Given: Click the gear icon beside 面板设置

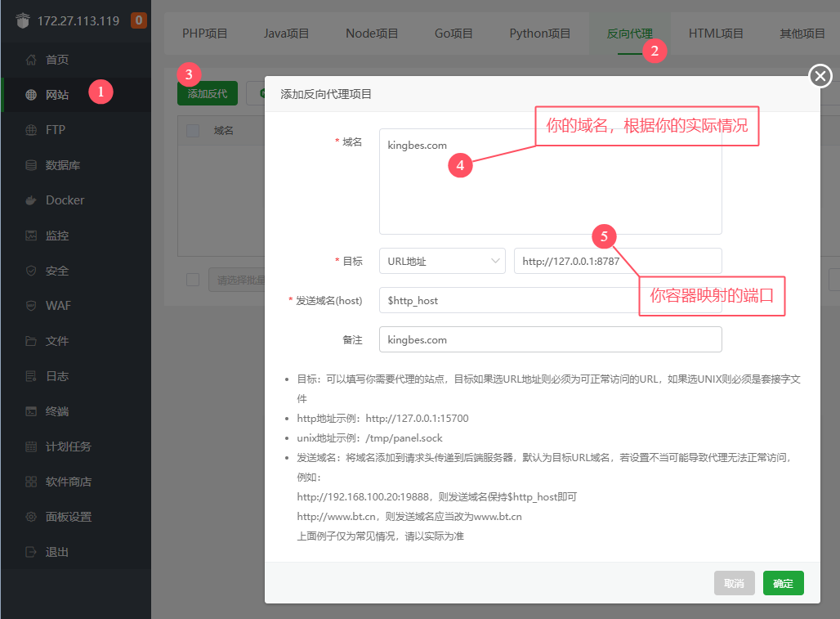Looking at the screenshot, I should [x=31, y=517].
